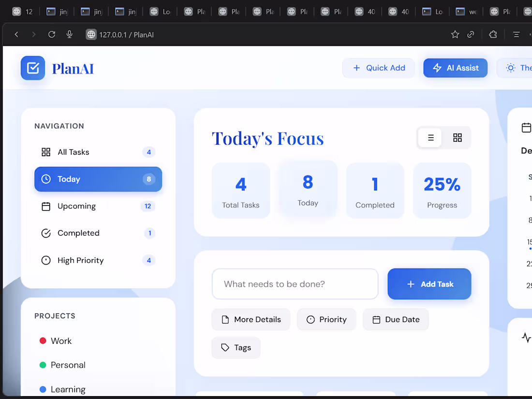Switch to the first browser tab '12'
The height and width of the screenshot is (399, 532).
point(23,12)
